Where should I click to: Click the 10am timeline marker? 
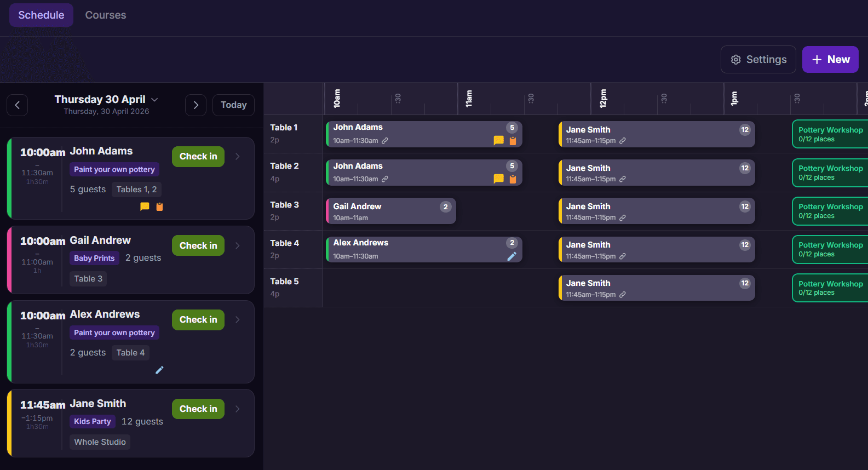337,99
